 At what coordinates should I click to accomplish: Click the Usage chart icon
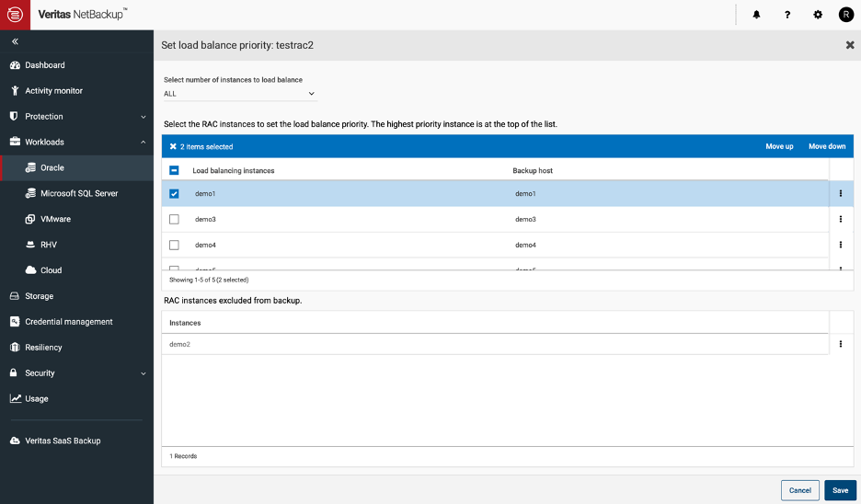point(16,398)
